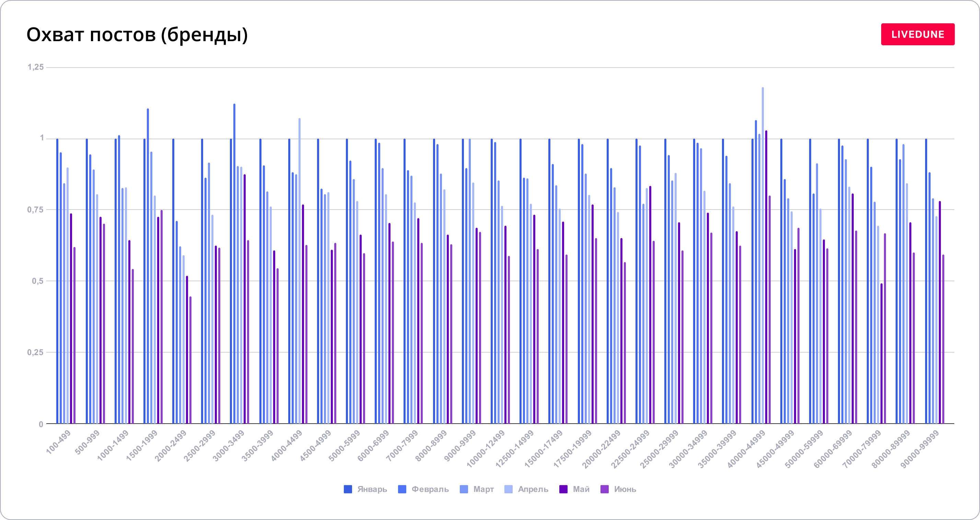This screenshot has height=520, width=980.
Task: Click the Июнь bar in 90000-99999 group
Action: 943,339
